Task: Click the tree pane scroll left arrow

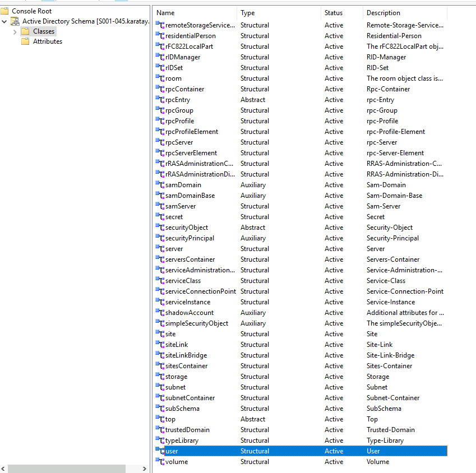Action: [x=3, y=469]
